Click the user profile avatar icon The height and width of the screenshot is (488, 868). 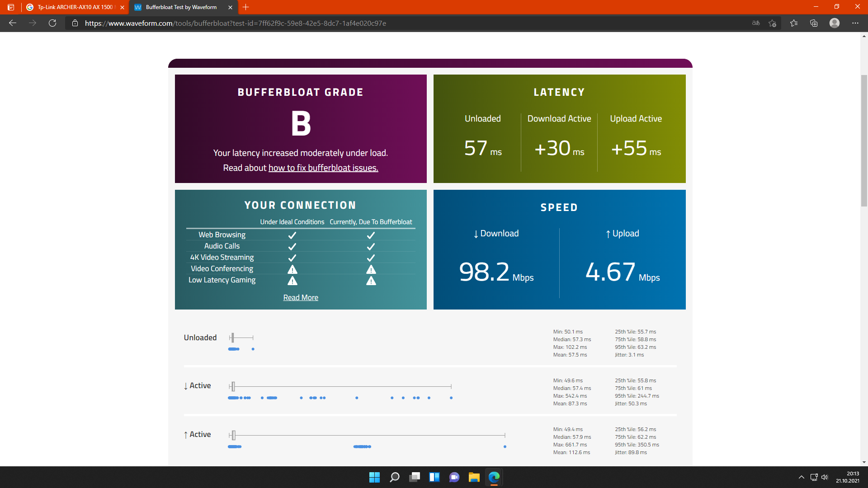tap(834, 23)
